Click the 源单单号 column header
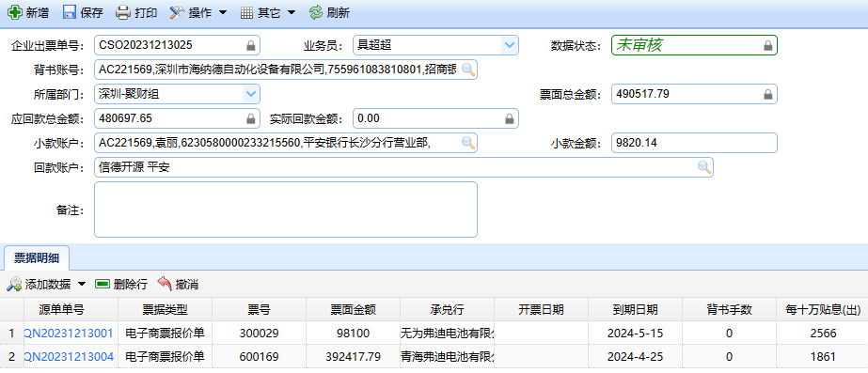The image size is (868, 373). 71,310
